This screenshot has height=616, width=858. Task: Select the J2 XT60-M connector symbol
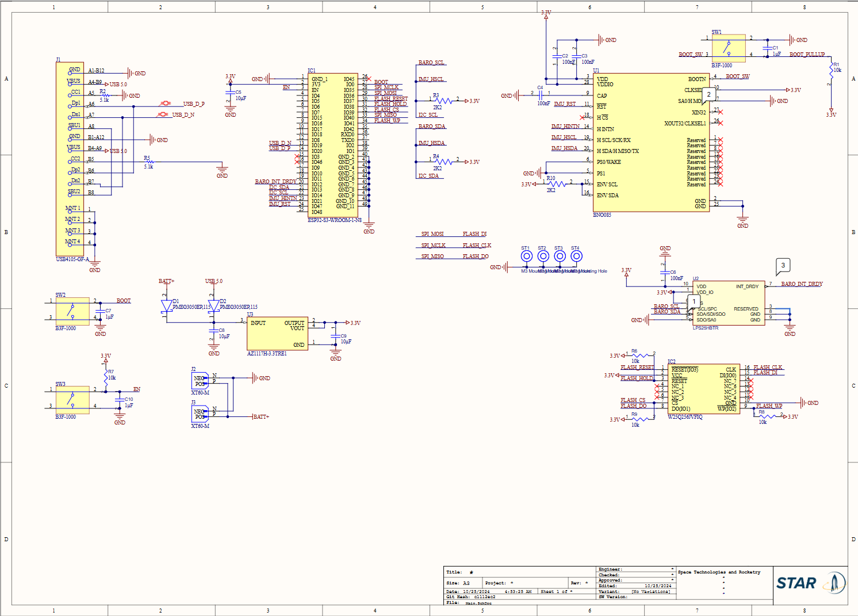pyautogui.click(x=200, y=381)
